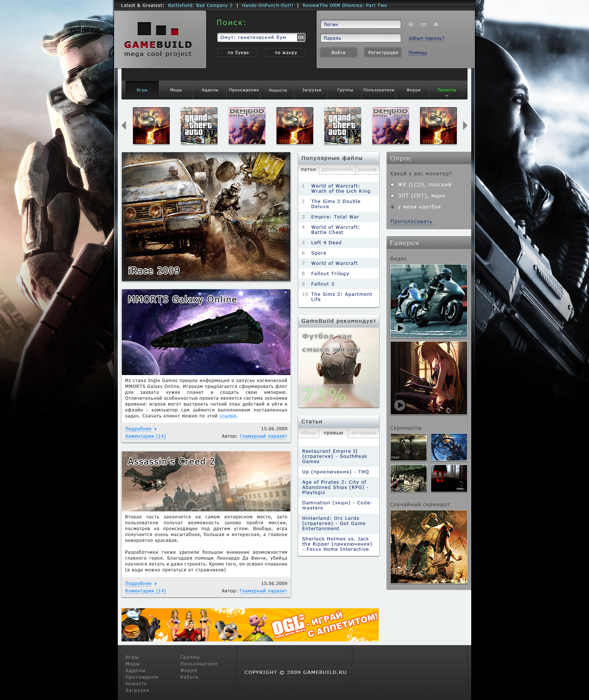Open the 'Left 4 Dead' popular file
The height and width of the screenshot is (700, 589).
point(326,243)
